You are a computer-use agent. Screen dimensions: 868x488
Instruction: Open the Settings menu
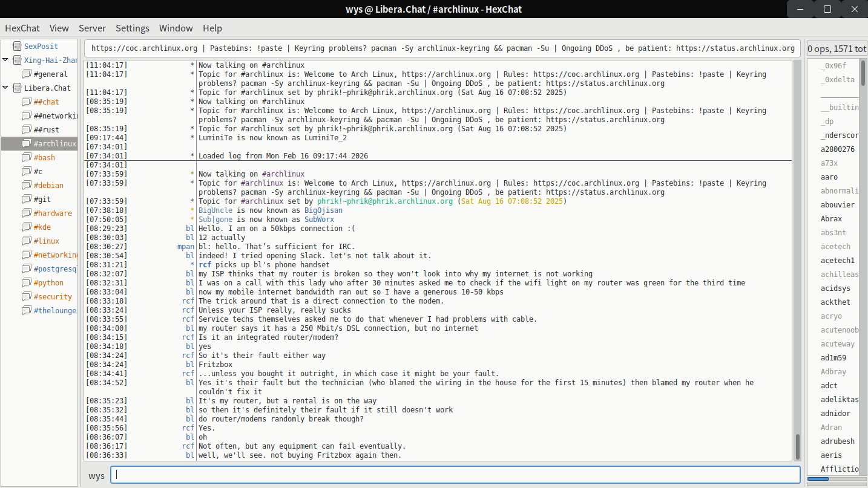point(133,28)
